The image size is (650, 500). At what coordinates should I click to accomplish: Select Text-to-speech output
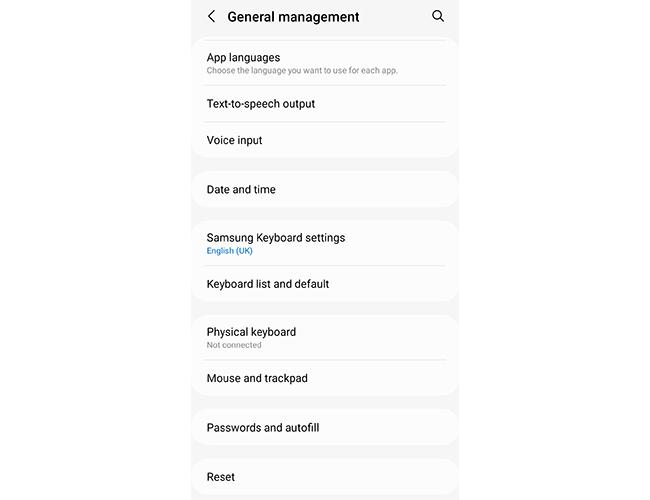click(x=325, y=104)
